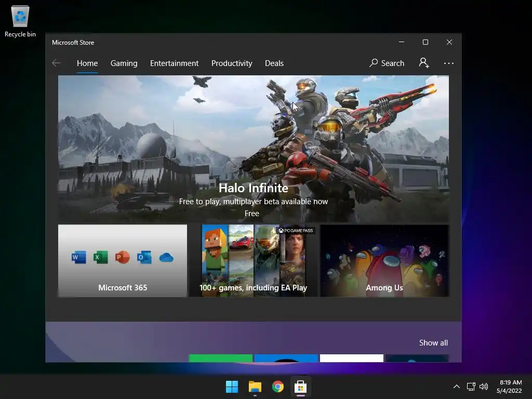Open the Halo Infinite banner
This screenshot has height=399, width=532.
(254, 149)
